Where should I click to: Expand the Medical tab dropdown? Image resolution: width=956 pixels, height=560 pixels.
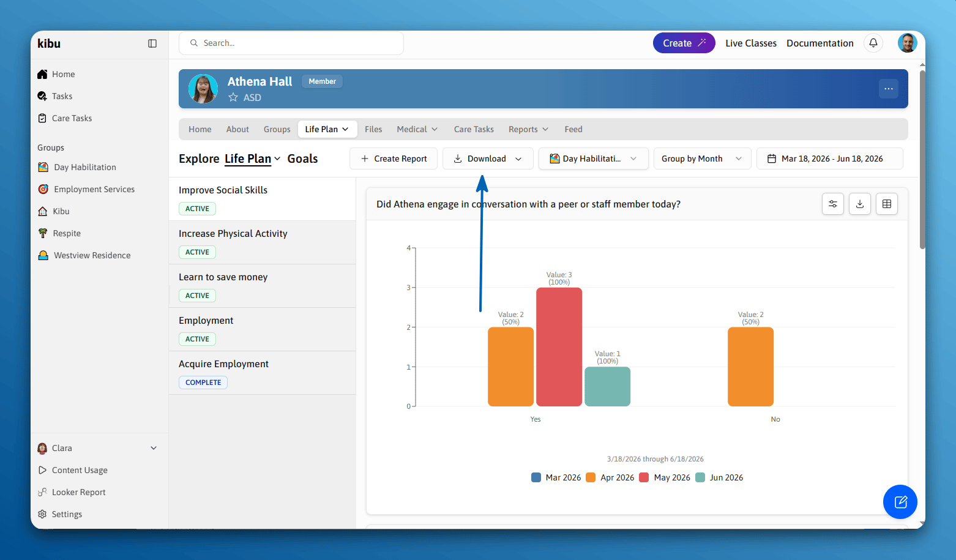click(x=417, y=129)
